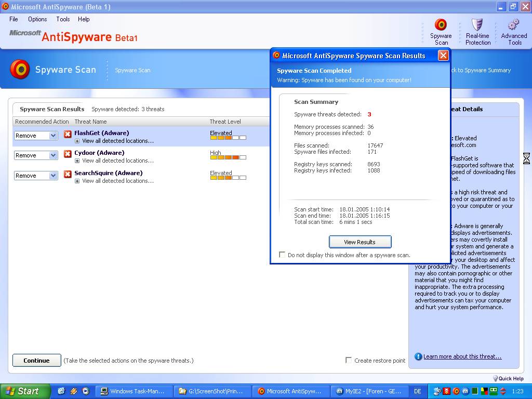Open Real-time Protection shield icon
This screenshot has height=399, width=532.
(x=477, y=25)
